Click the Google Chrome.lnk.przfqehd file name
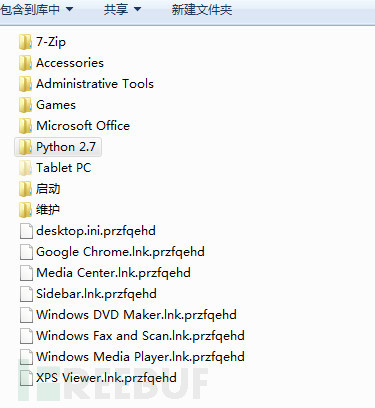This screenshot has height=408, width=375. 120,252
